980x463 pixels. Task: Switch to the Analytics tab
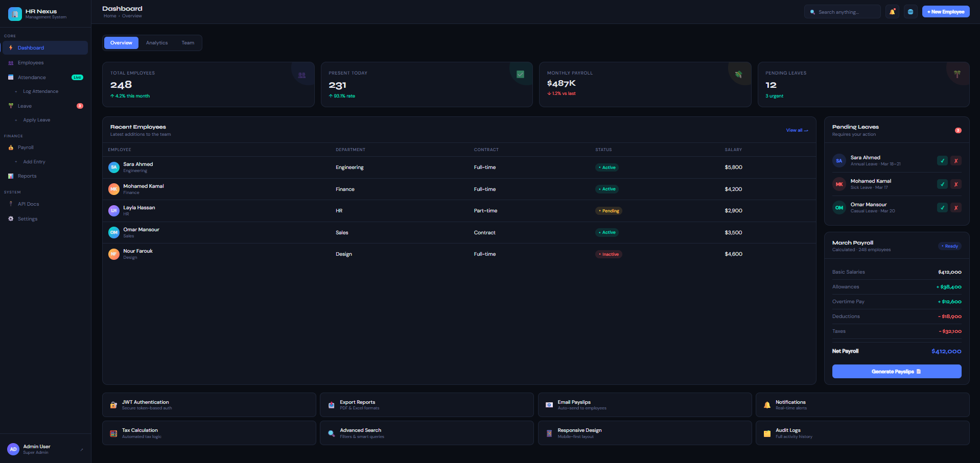click(x=157, y=43)
